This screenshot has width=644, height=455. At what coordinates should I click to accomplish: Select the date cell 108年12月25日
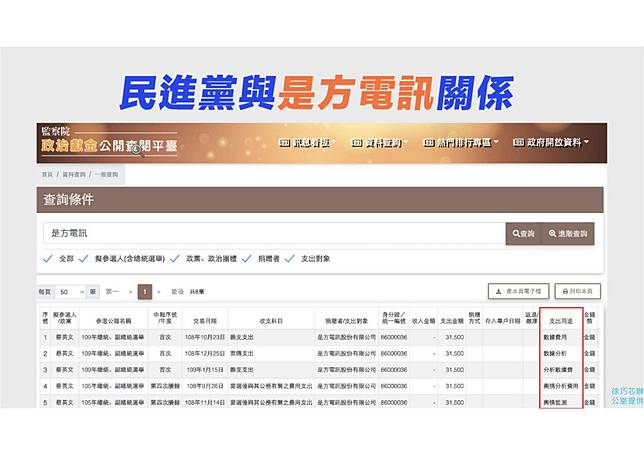(x=205, y=354)
